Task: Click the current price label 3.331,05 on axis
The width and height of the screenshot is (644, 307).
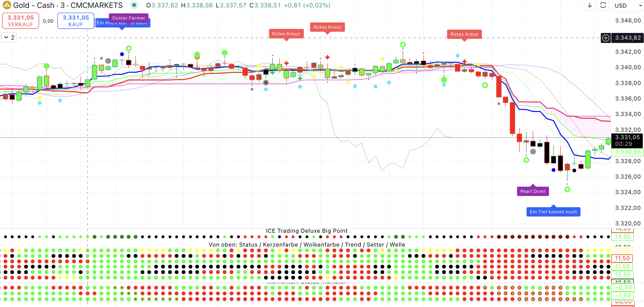Action: (627, 138)
